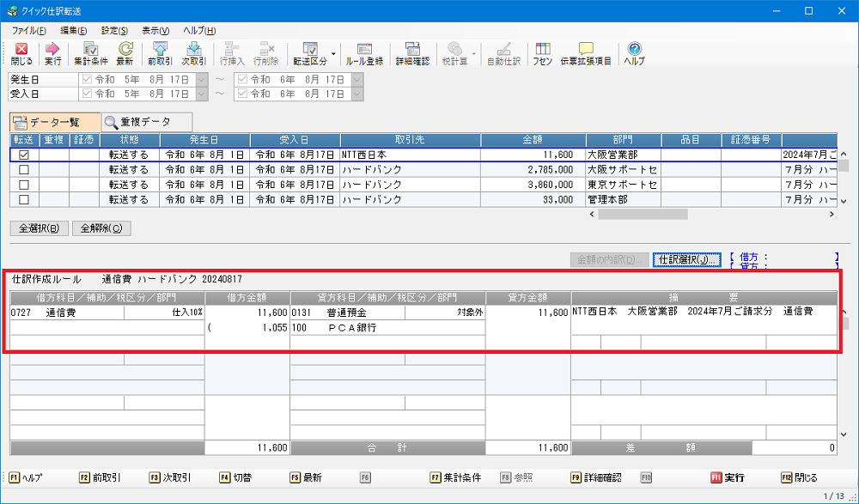Image resolution: width=859 pixels, height=504 pixels.
Task: Click the 全選択(B) button
Action: (39, 228)
